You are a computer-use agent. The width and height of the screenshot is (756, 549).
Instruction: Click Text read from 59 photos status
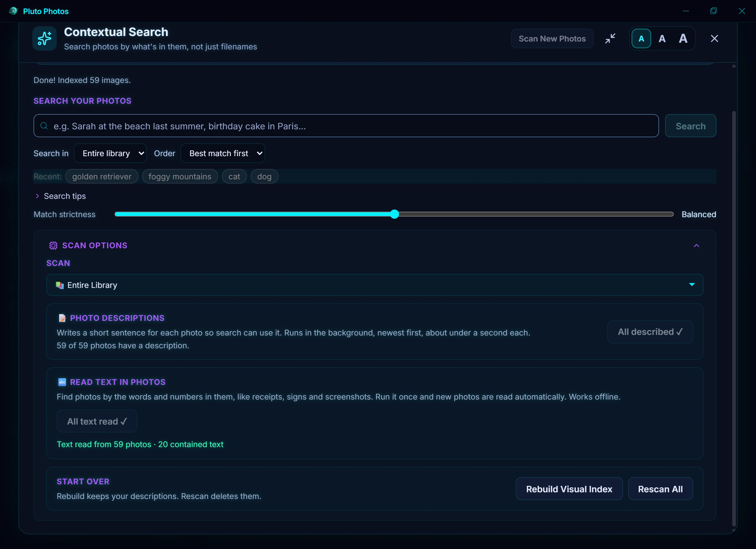(x=140, y=444)
